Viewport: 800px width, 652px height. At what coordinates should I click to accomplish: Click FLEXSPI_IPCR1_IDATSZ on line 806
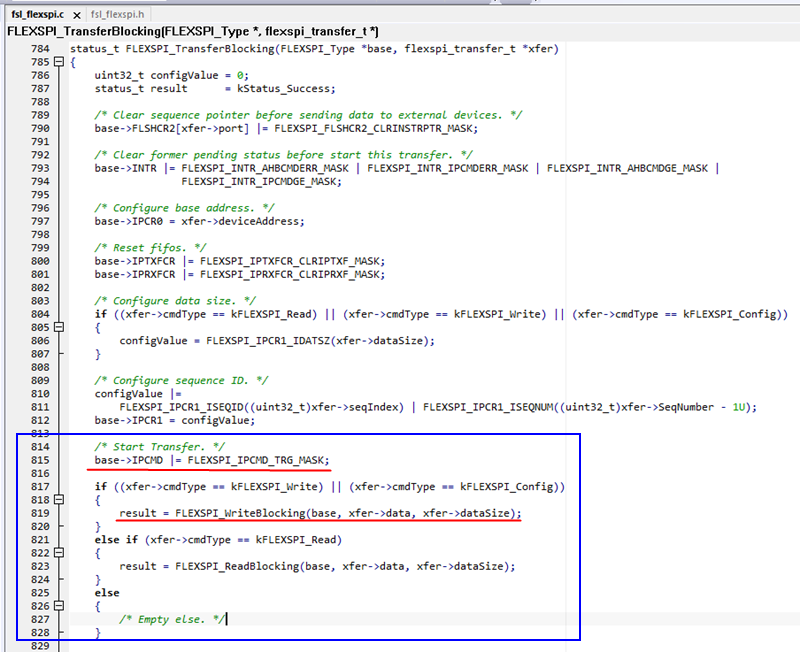tap(267, 341)
